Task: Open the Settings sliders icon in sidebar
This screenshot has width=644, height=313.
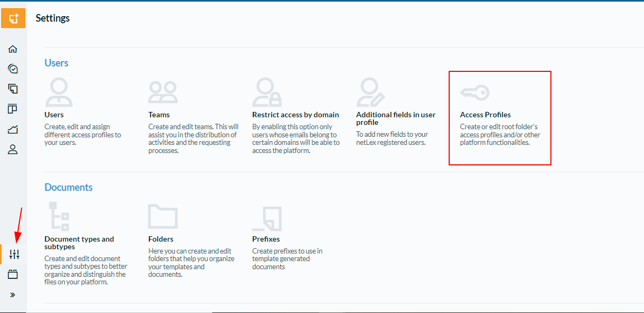Action: (15, 254)
